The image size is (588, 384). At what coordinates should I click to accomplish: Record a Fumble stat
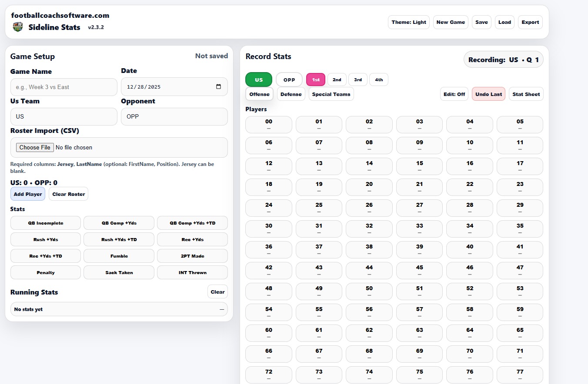pyautogui.click(x=119, y=256)
